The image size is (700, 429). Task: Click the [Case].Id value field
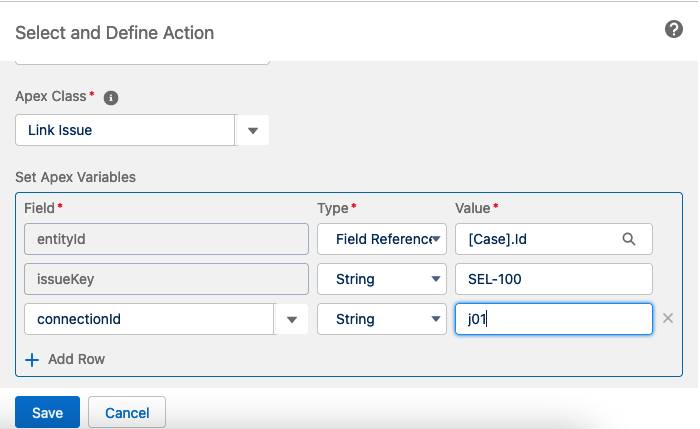click(535, 239)
